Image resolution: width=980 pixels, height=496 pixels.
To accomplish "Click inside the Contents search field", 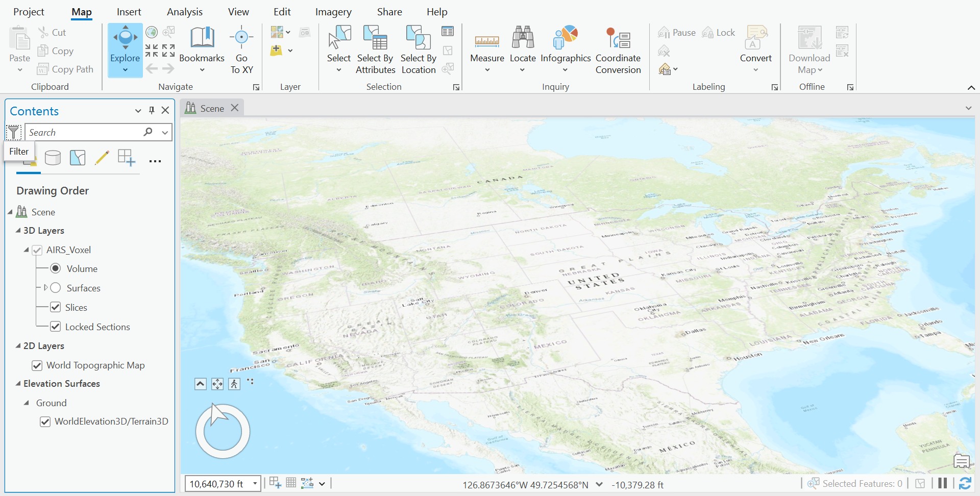I will click(x=82, y=132).
